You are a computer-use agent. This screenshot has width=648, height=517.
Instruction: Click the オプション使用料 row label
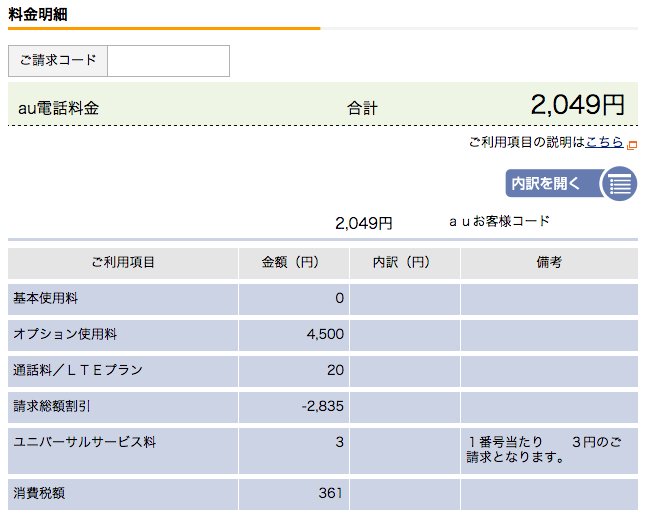[x=65, y=334]
